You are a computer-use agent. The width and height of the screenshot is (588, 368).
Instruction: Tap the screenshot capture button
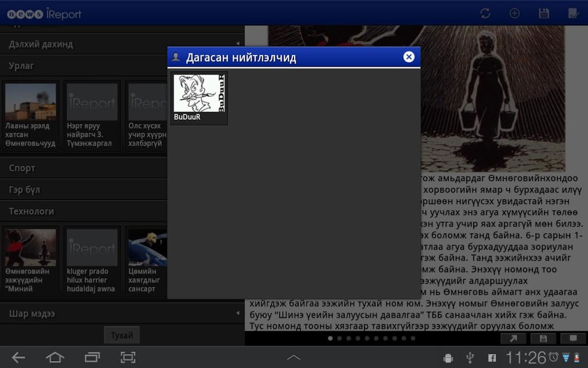[x=128, y=358]
